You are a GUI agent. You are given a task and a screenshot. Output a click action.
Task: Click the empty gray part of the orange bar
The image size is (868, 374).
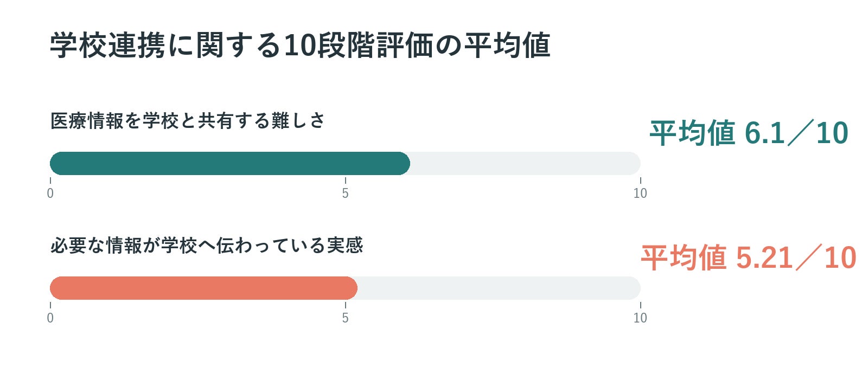(x=499, y=288)
